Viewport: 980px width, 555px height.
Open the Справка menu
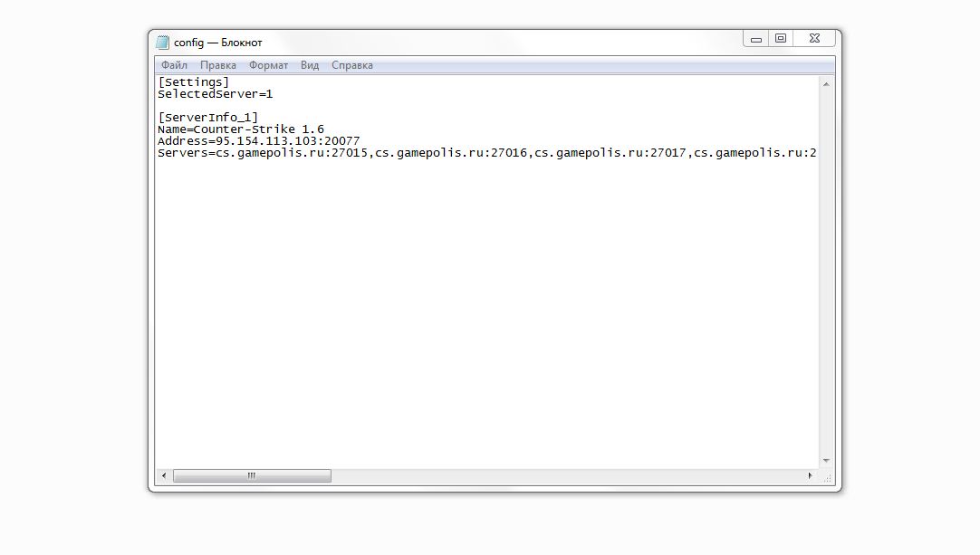(x=351, y=65)
